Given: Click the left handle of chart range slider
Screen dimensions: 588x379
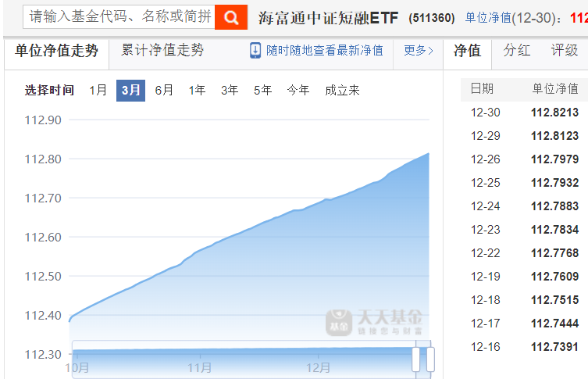Looking at the screenshot, I should [416, 359].
